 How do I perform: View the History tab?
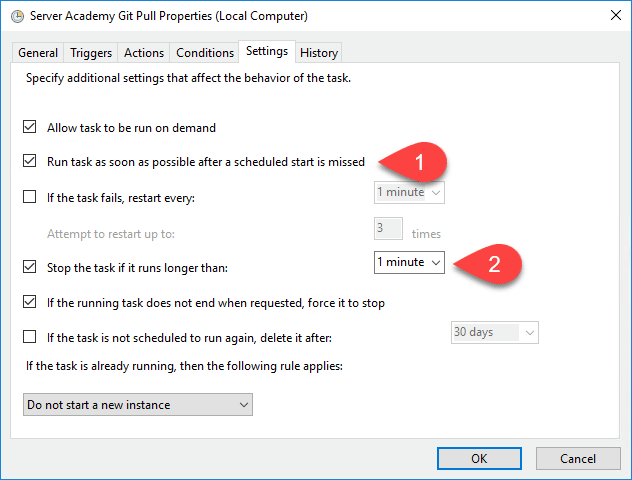point(319,53)
